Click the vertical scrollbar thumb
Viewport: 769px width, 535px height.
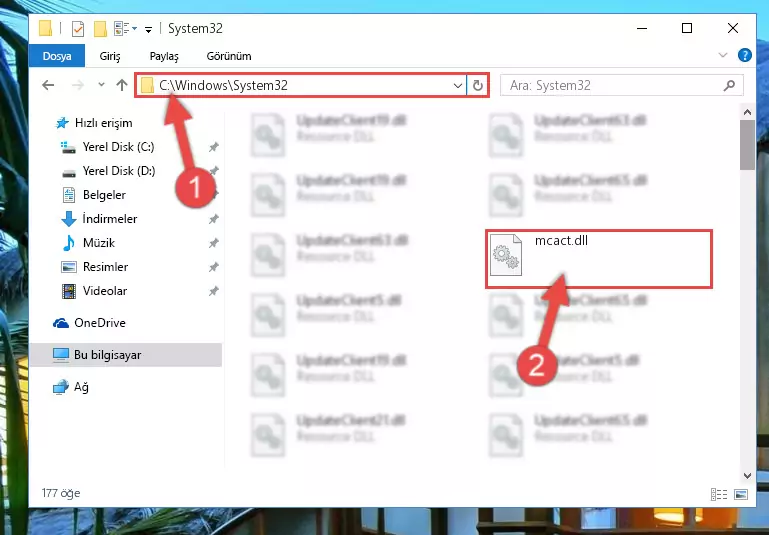pos(747,145)
